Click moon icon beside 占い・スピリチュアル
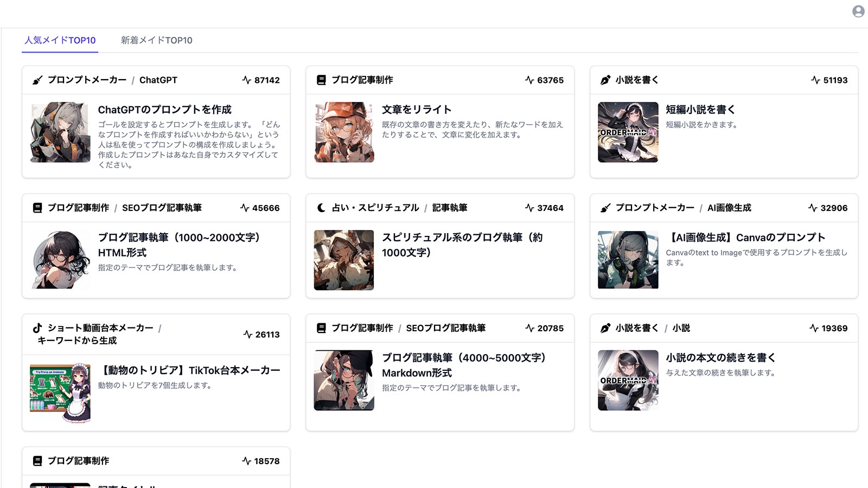 coord(321,208)
